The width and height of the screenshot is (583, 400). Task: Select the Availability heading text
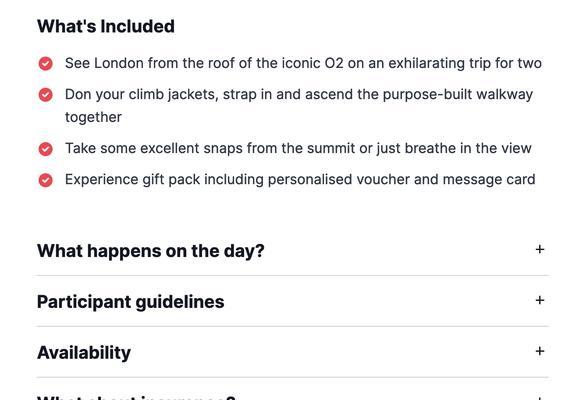(84, 353)
